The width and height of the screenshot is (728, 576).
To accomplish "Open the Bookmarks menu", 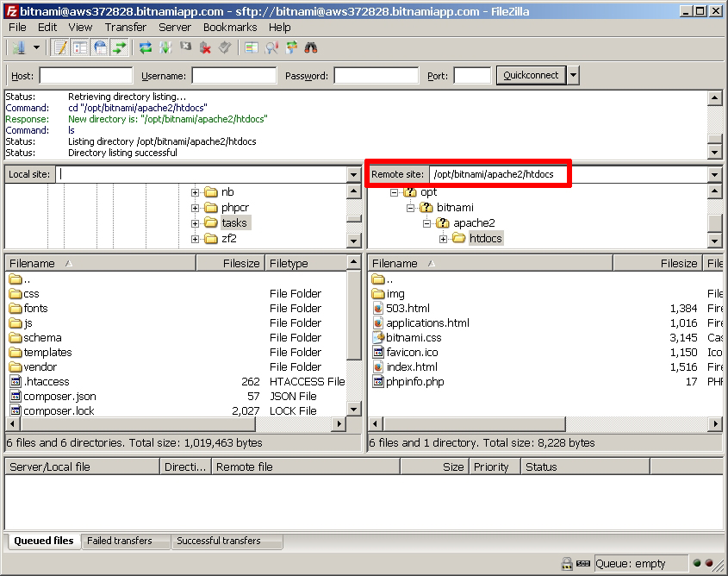I will 230,28.
